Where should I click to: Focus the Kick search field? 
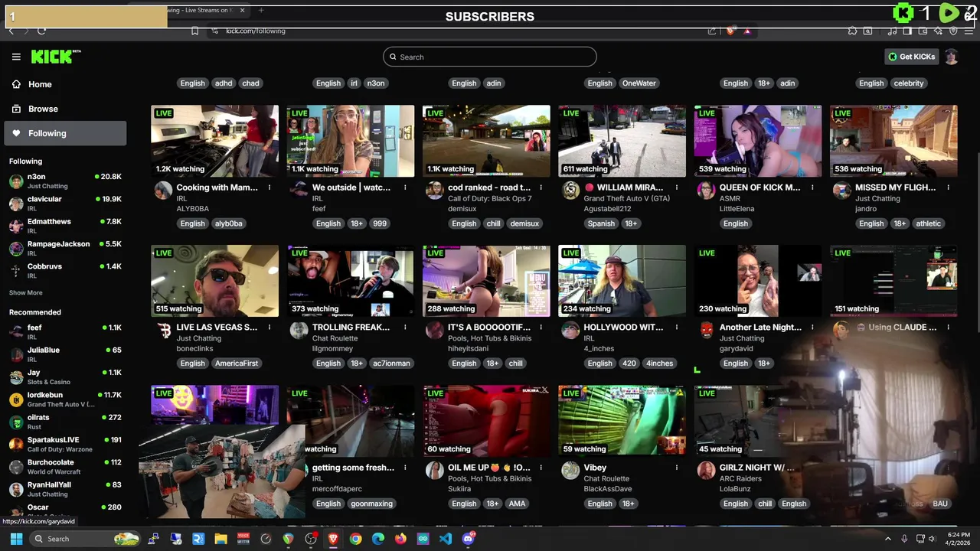coord(490,57)
